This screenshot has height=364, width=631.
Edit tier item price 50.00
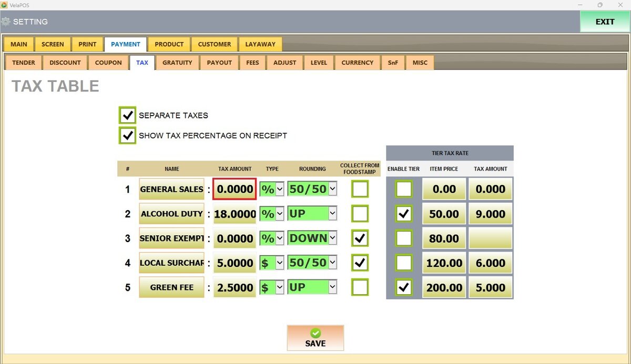tap(444, 214)
